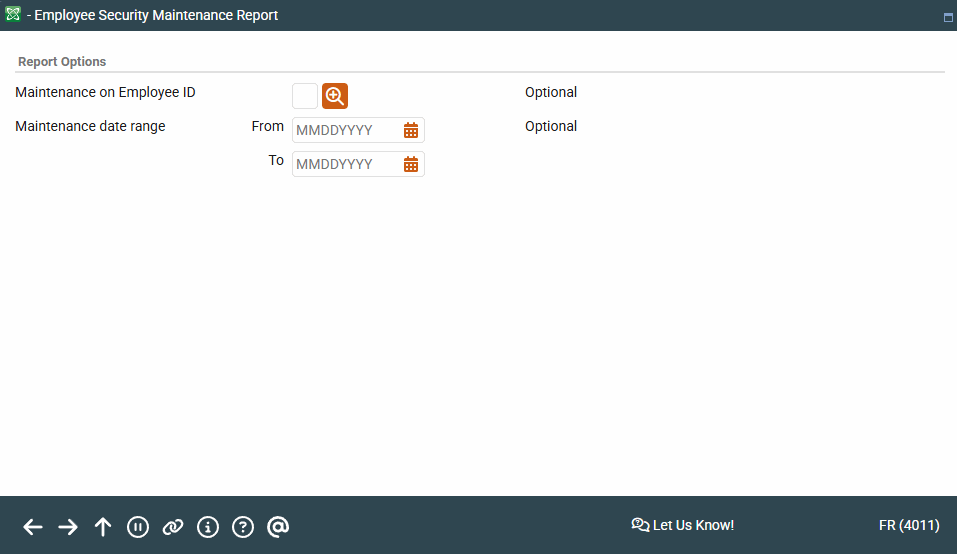Open help with the question mark icon
This screenshot has width=957, height=554.
click(x=243, y=527)
